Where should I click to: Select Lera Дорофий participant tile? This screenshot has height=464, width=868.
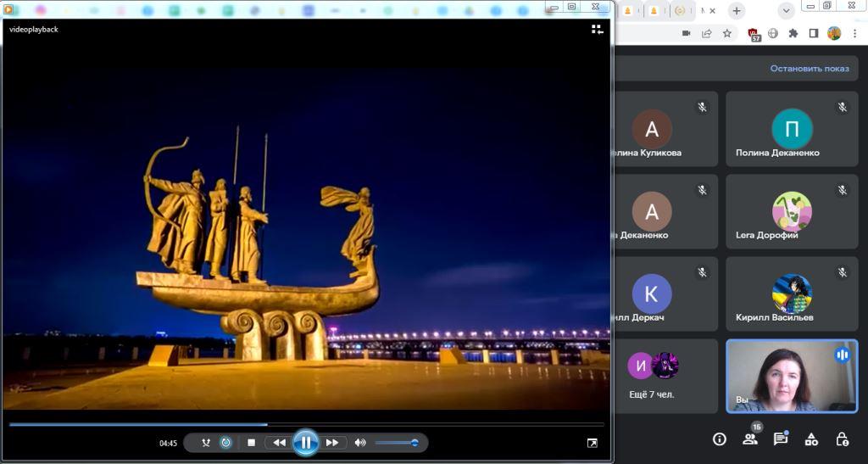tap(792, 211)
